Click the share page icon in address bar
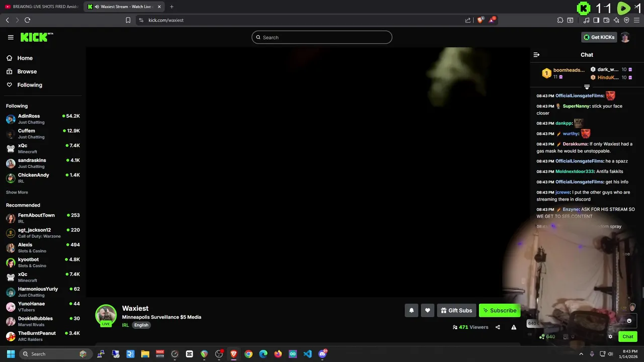The height and width of the screenshot is (362, 644). tap(468, 20)
